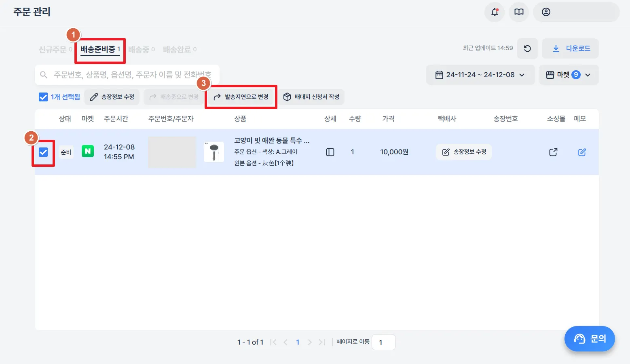Open order details via the 상세 icon
The image size is (630, 364).
(330, 152)
